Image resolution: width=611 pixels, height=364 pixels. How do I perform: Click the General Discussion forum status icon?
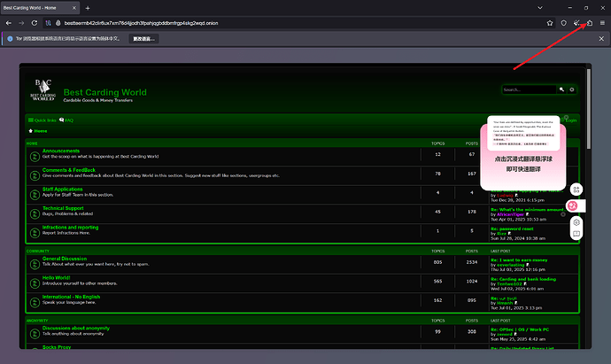pos(35,264)
